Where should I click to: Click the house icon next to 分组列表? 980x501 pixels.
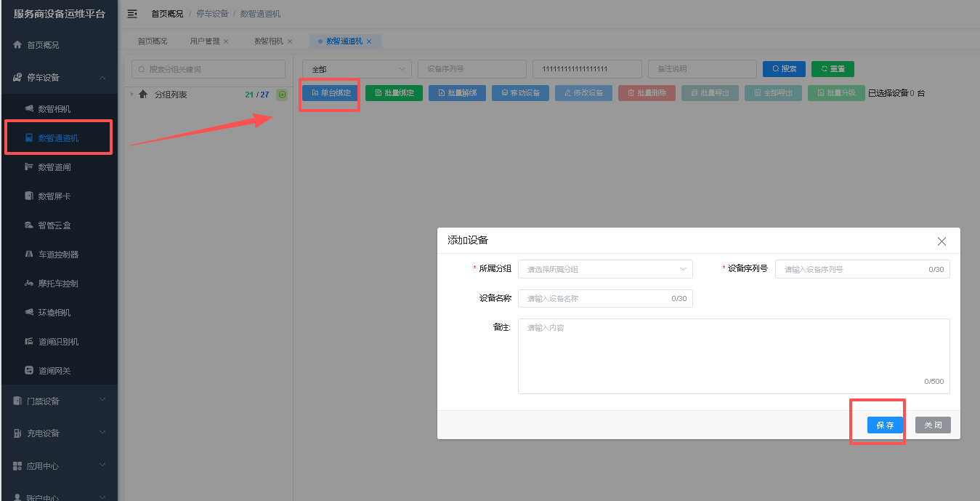point(143,95)
